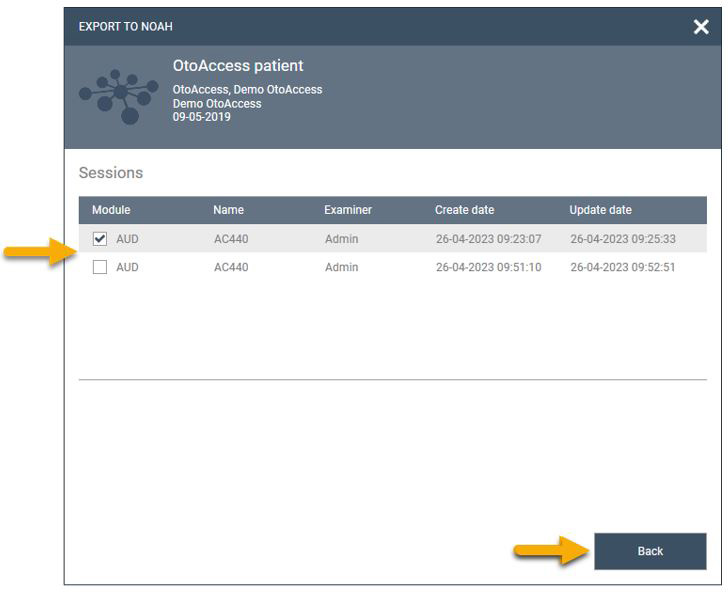Sort sessions by Name column header
The width and height of the screenshot is (728, 596).
(x=228, y=210)
